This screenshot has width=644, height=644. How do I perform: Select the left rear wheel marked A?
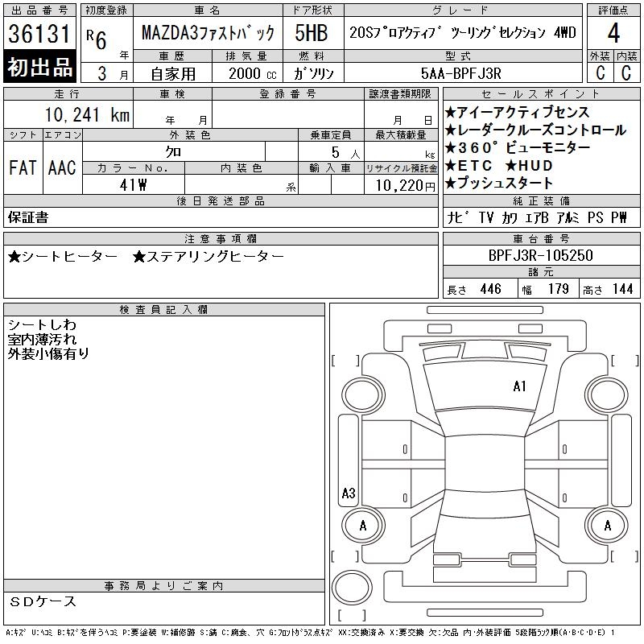tap(362, 526)
